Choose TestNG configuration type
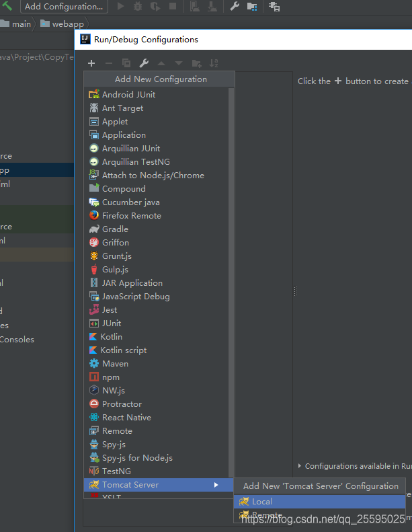The height and width of the screenshot is (532, 412). tap(159, 471)
